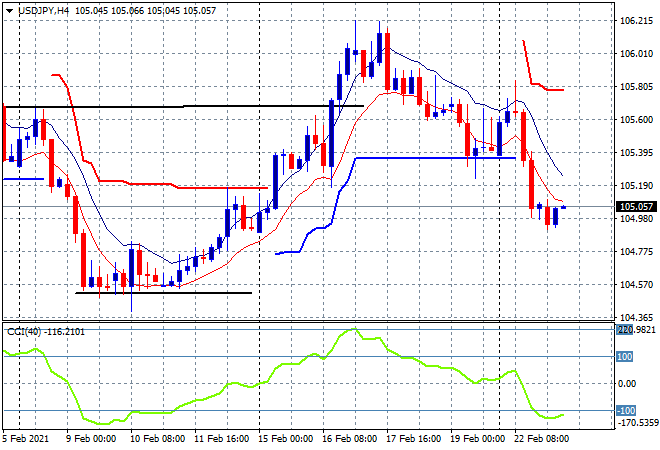Image resolution: width=660 pixels, height=450 pixels.
Task: Select the upper black horizontal resistance line
Action: pos(184,106)
